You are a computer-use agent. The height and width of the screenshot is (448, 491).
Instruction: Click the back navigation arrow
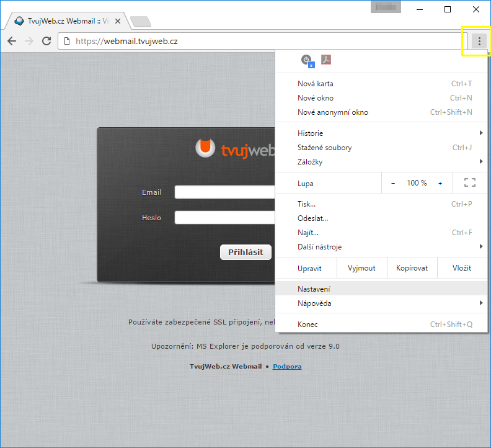(12, 42)
